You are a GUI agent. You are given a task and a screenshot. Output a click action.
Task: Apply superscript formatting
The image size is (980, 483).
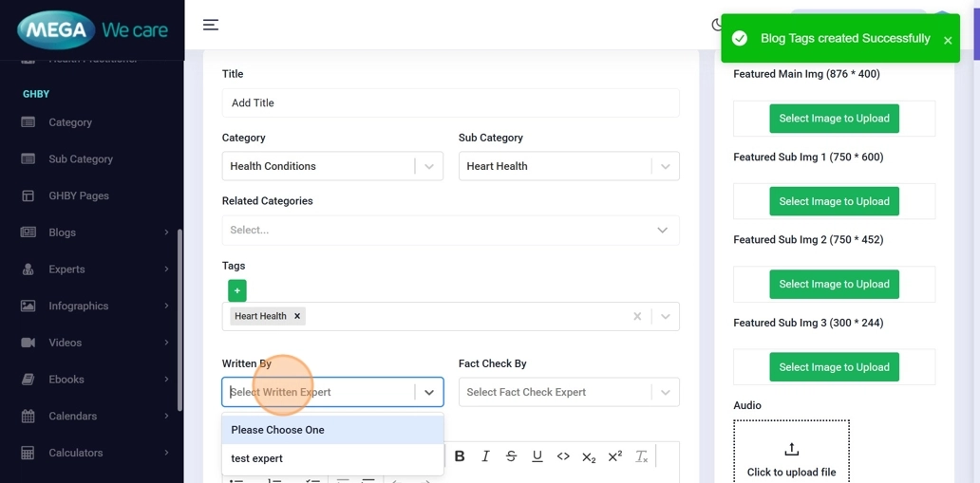click(614, 456)
